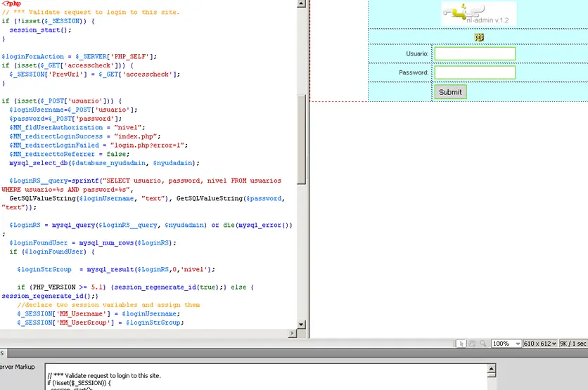Viewport: 588px width, 390px height.
Task: Click the opening <?php tag in code
Action: pyautogui.click(x=11, y=4)
